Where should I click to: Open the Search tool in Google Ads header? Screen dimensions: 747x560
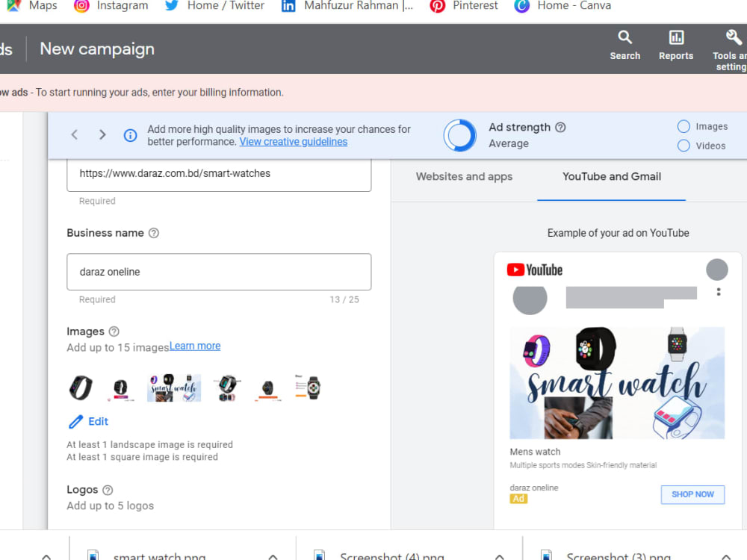click(624, 46)
